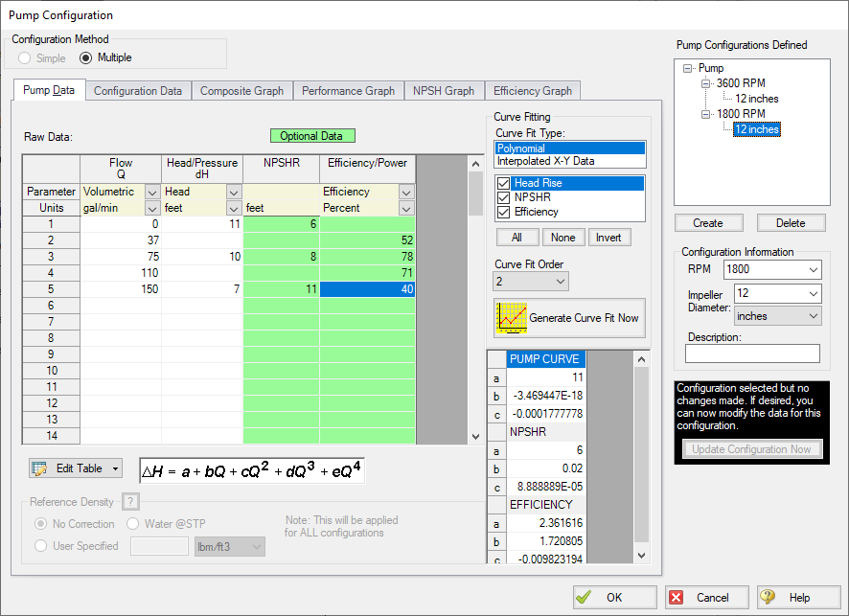
Task: Toggle the NPSHR curve fit checkbox
Action: point(504,197)
